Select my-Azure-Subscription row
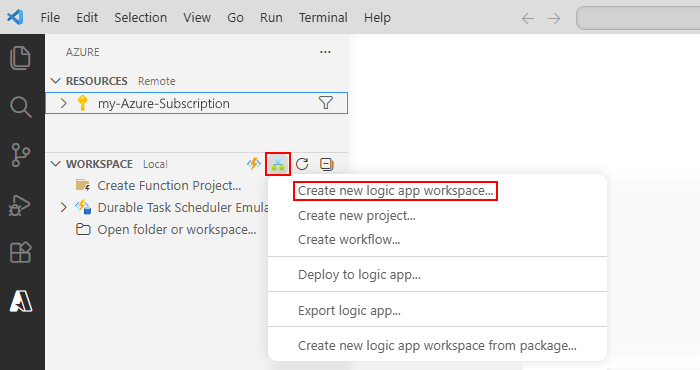This screenshot has height=370, width=700. [196, 103]
